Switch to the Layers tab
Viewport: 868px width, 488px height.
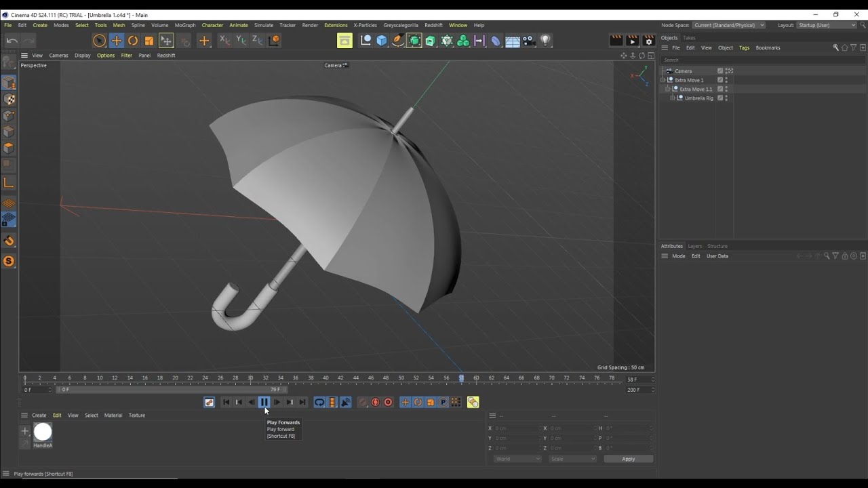pos(695,246)
